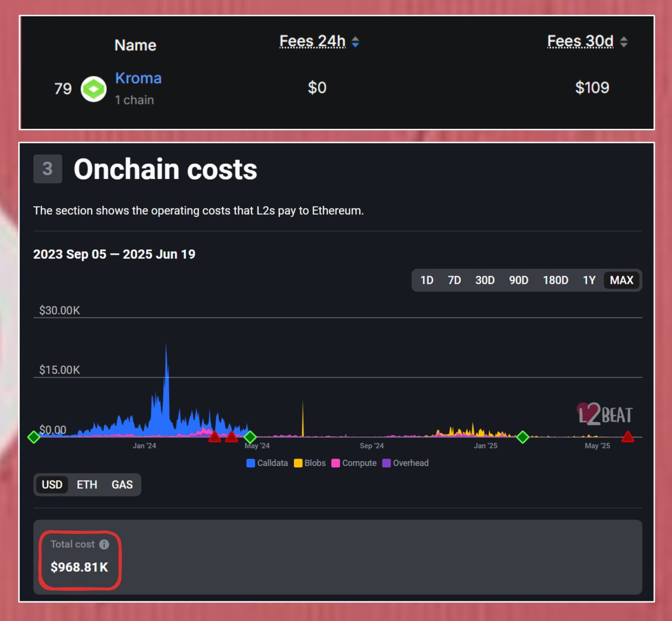Switch cost unit to GAS
Viewport: 672px width, 621px height.
pos(122,485)
